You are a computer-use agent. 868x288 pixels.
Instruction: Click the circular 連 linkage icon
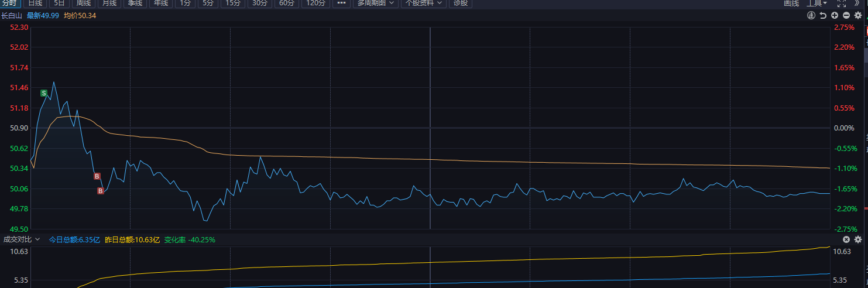(811, 15)
